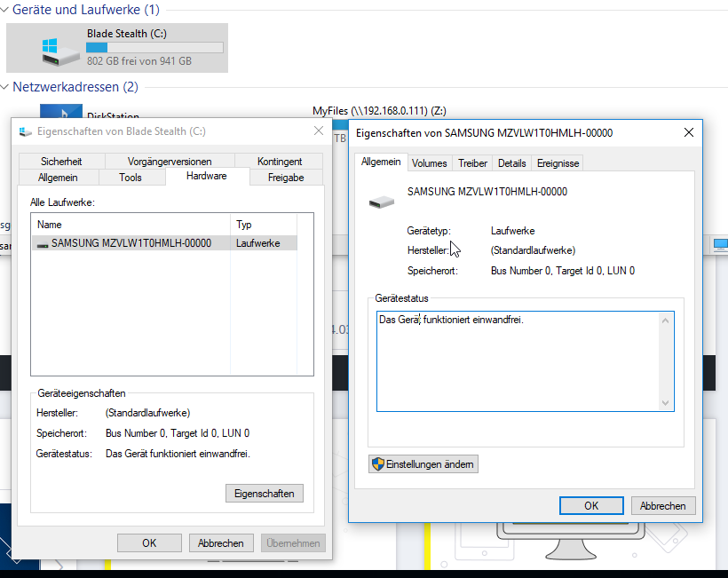Click MyFiles (\\192.168.0.111) (Z:) network drive
This screenshot has height=578, width=728.
379,111
